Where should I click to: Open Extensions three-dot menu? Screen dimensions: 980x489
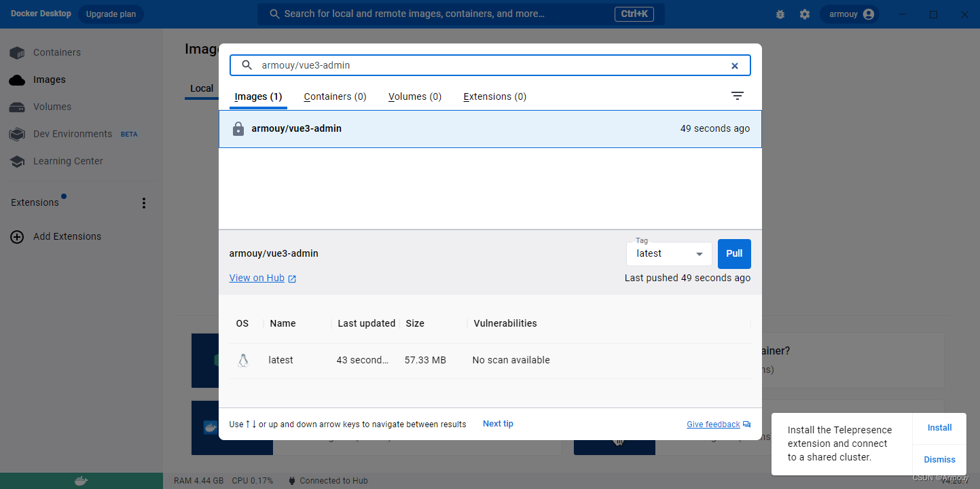143,203
